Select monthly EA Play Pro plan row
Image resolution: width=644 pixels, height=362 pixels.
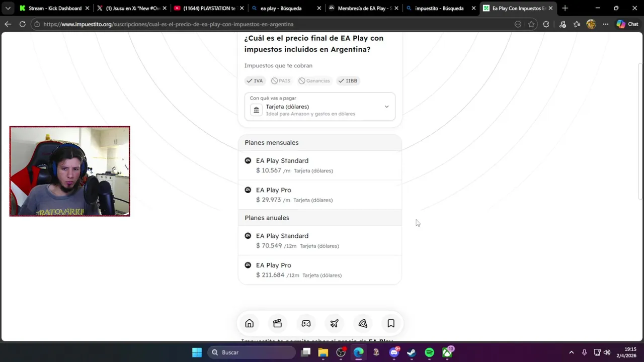pos(320,195)
